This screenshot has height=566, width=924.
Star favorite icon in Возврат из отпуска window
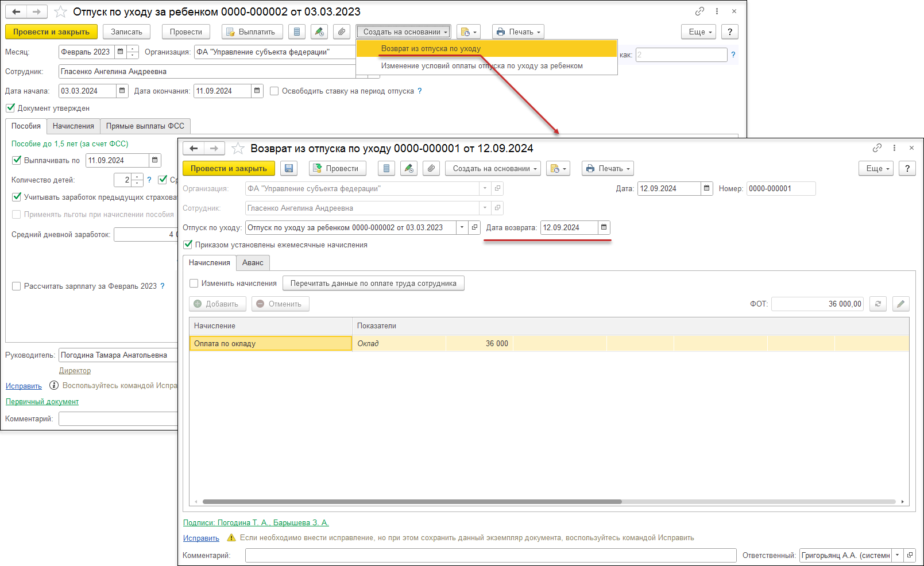pyautogui.click(x=238, y=149)
